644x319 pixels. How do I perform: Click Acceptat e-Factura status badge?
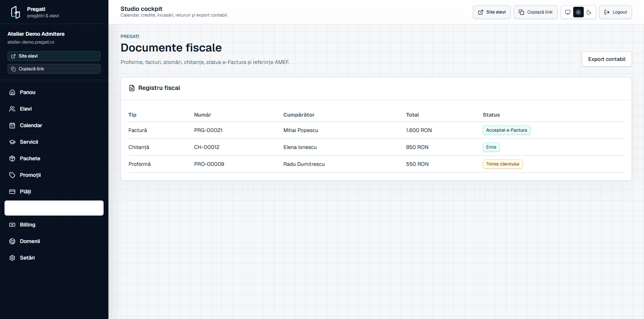point(507,130)
